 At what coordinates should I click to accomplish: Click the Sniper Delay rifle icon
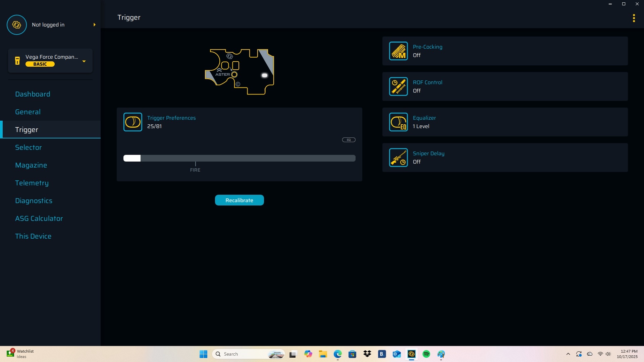398,158
